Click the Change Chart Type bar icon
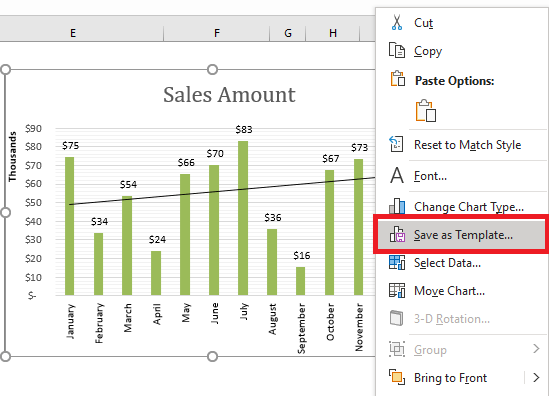The height and width of the screenshot is (396, 549). (397, 206)
